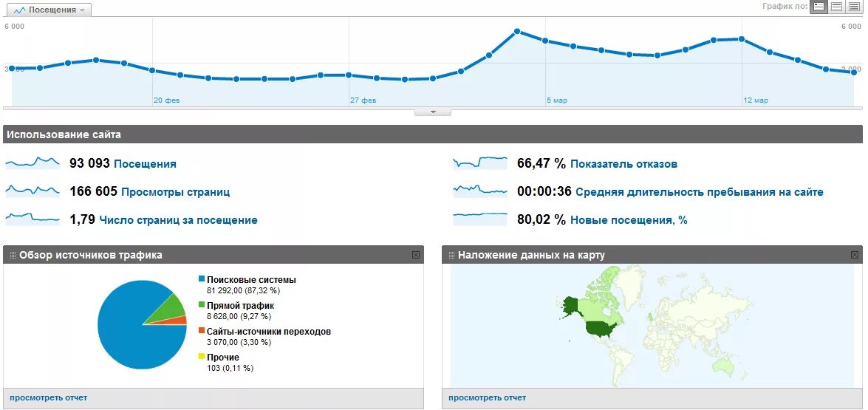Select the green Прямой трафик legend swatch
Image resolution: width=868 pixels, height=410 pixels.
[202, 305]
